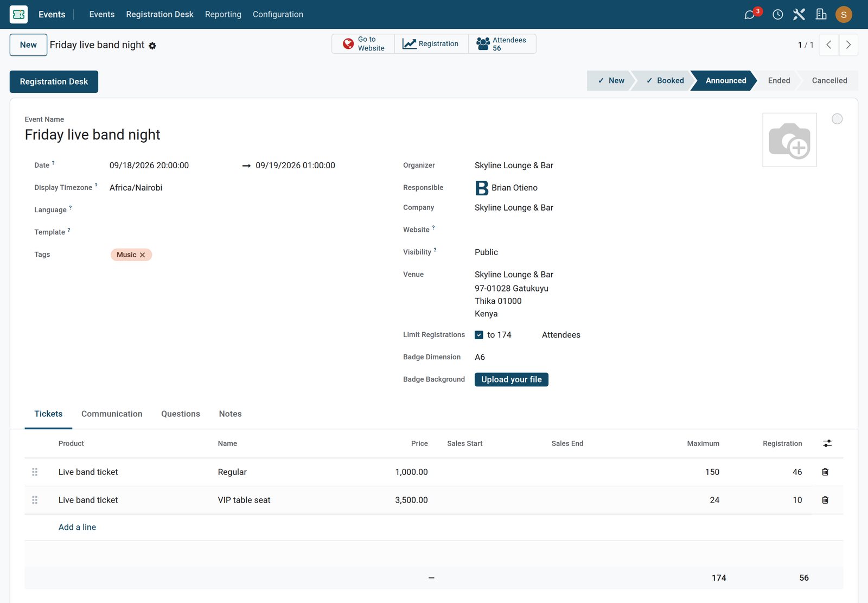The width and height of the screenshot is (868, 603).
Task: Open Registration Desk in top menu
Action: click(x=159, y=14)
